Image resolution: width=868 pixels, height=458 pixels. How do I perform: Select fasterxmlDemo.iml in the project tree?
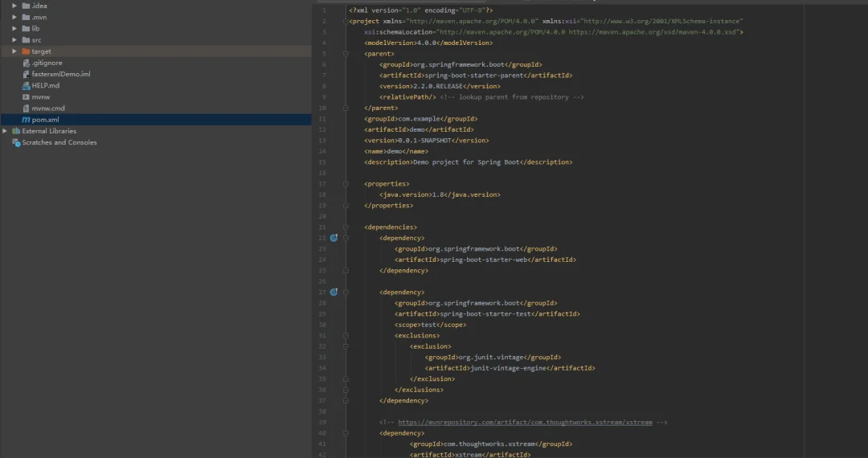tap(61, 74)
